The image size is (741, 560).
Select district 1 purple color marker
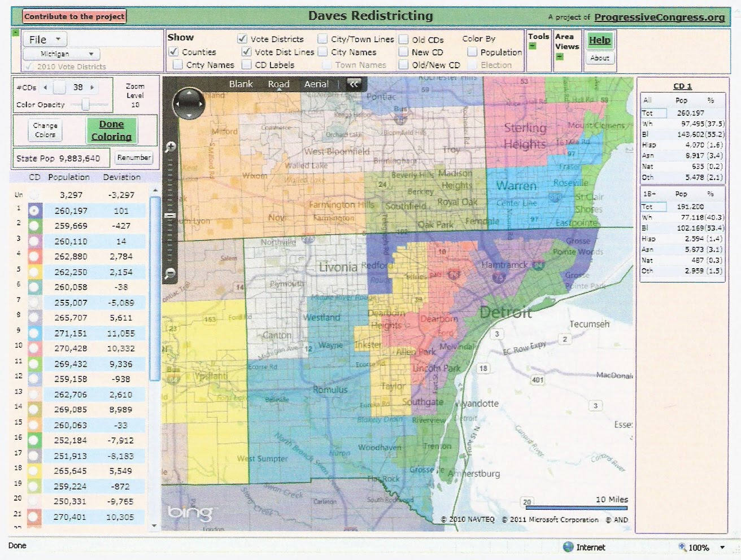[x=34, y=211]
